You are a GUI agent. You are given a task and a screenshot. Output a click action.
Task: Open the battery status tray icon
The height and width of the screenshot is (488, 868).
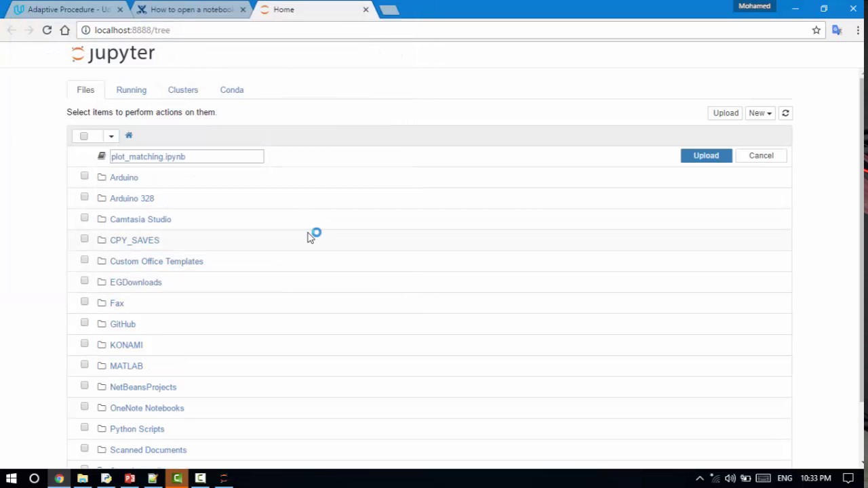click(x=745, y=479)
